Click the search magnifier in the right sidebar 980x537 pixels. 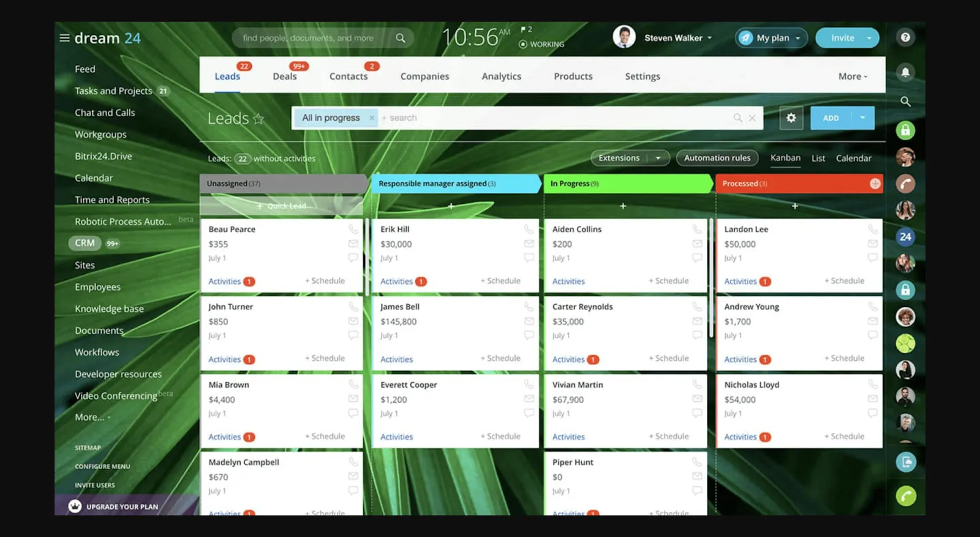click(905, 102)
